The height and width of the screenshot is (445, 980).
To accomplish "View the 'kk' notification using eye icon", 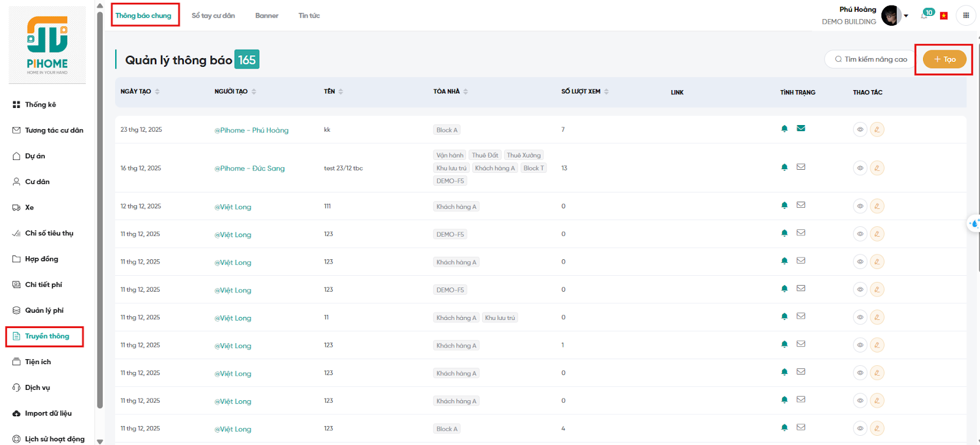I will point(860,129).
